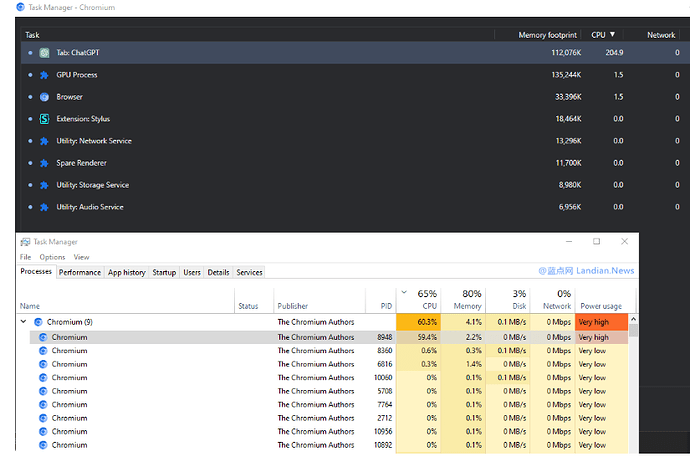This screenshot has width=690, height=466.
Task: Click Chromium icon for PID 2712
Action: (x=43, y=418)
